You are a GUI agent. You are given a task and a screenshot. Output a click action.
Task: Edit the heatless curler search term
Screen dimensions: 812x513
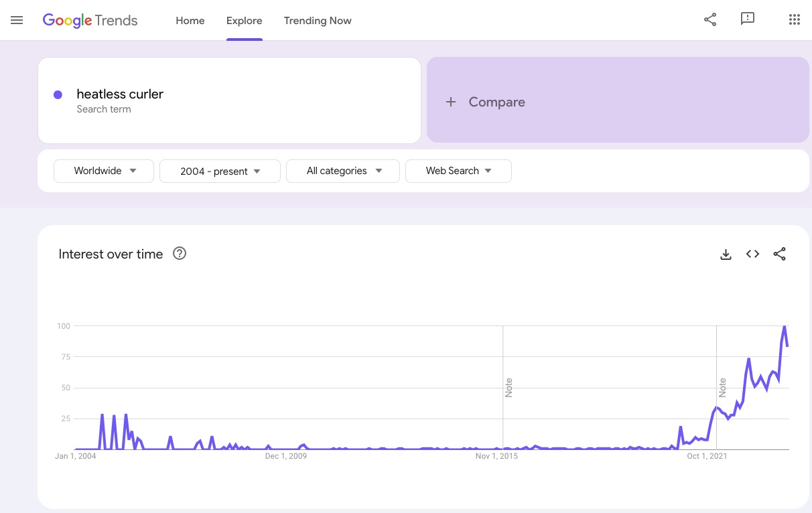point(120,94)
